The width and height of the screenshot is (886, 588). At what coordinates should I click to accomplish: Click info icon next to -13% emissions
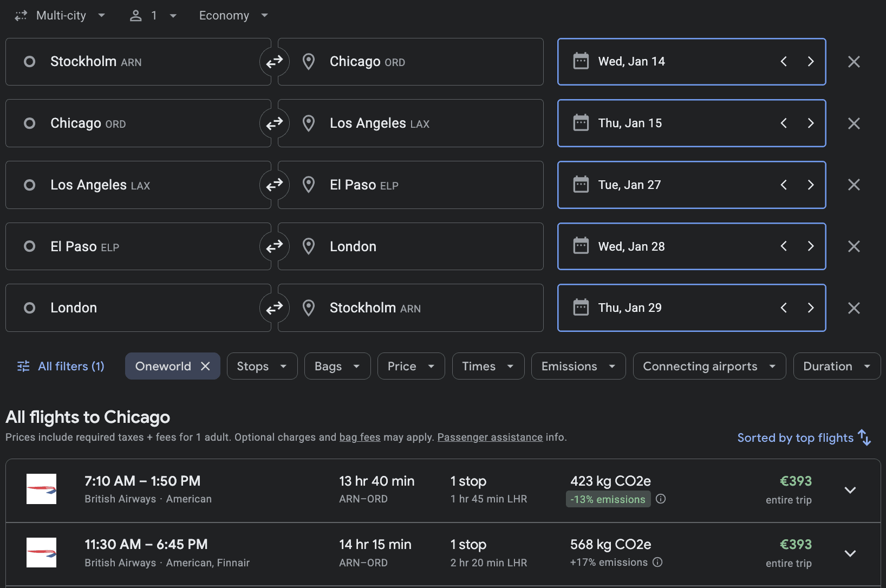[661, 499]
